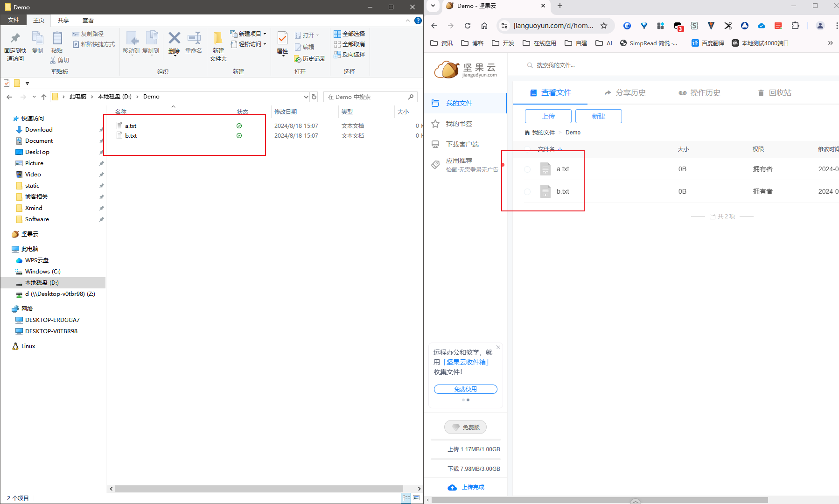Select 坚果云 in the navigation pane
The height and width of the screenshot is (504, 839).
(30, 234)
